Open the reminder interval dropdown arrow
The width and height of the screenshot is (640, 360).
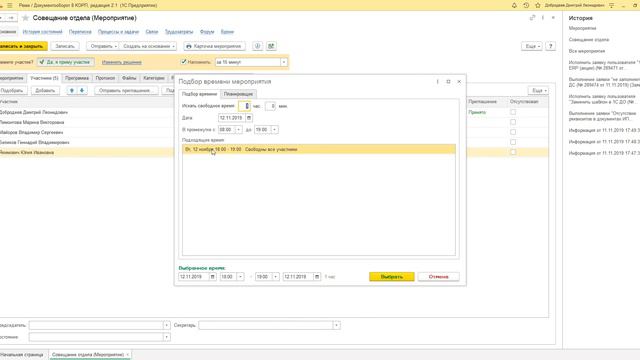click(284, 62)
